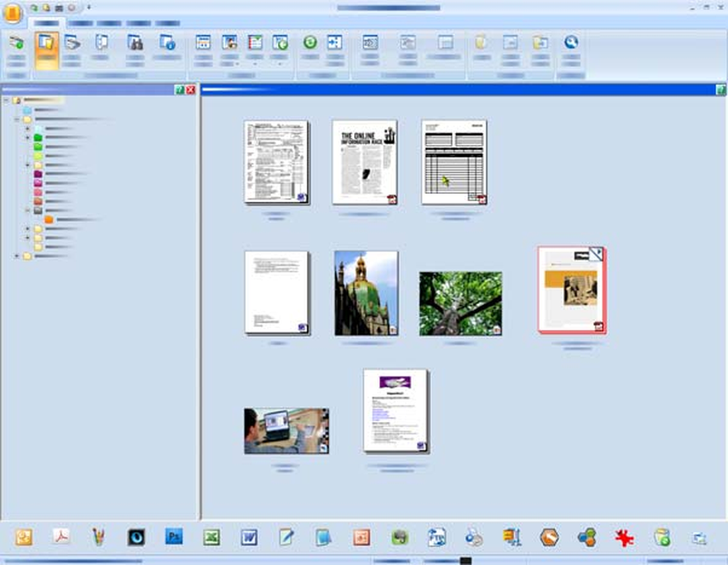Click the FTP document icon
Image resolution: width=728 pixels, height=565 pixels.
pos(437,538)
